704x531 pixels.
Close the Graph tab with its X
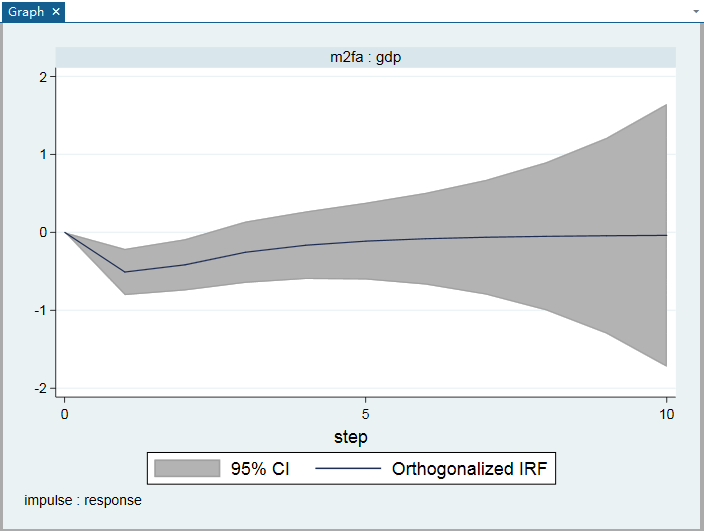(55, 11)
